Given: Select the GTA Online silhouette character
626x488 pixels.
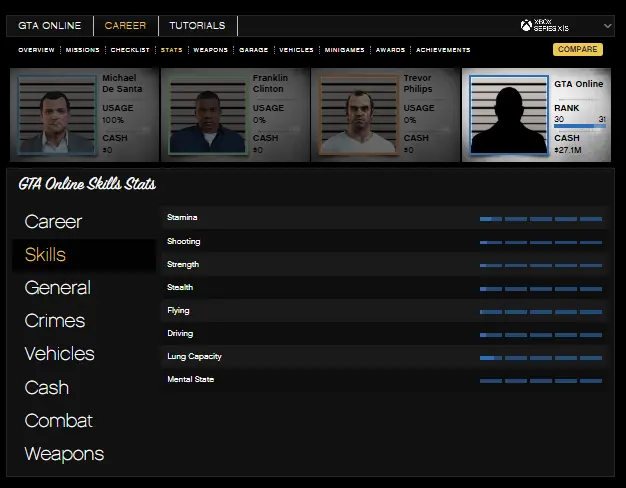Looking at the screenshot, I should 508,115.
